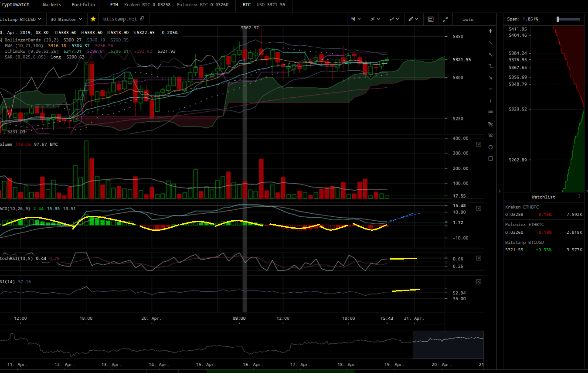
Task: Select the BTC ticker in top bar
Action: pos(247,5)
